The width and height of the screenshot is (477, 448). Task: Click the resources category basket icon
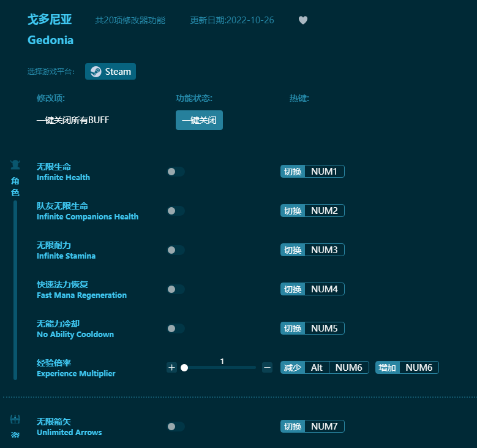tap(15, 419)
